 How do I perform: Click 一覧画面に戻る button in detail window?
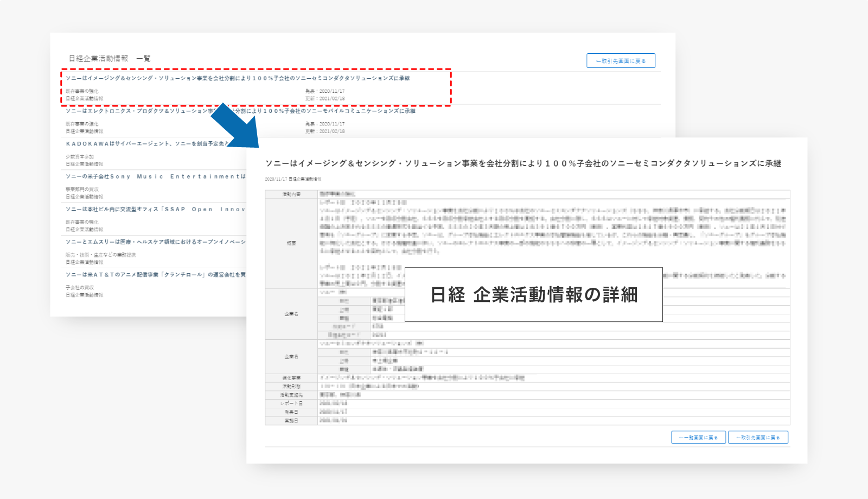[698, 437]
